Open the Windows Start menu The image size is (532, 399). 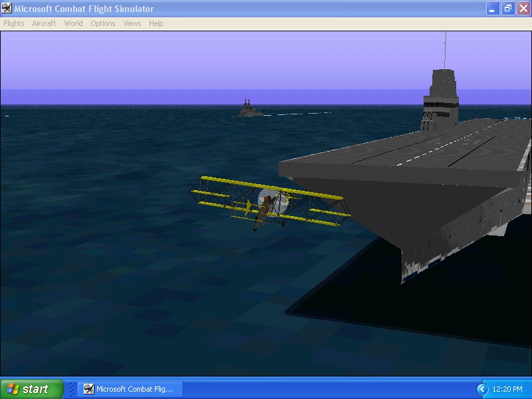32,389
